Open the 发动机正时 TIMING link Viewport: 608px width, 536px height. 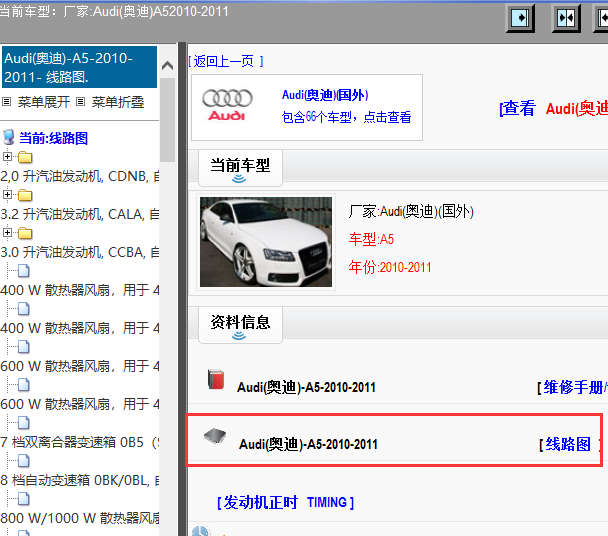tap(285, 502)
